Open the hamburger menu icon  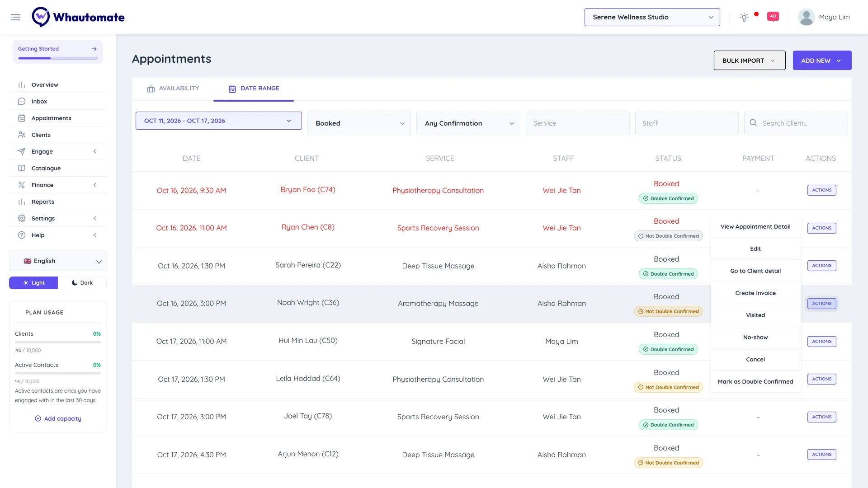click(x=15, y=17)
